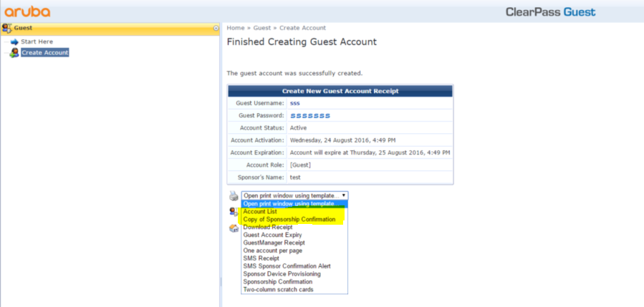Click the sidebar splitter handle
This screenshot has width=644, height=307.
[221, 282]
